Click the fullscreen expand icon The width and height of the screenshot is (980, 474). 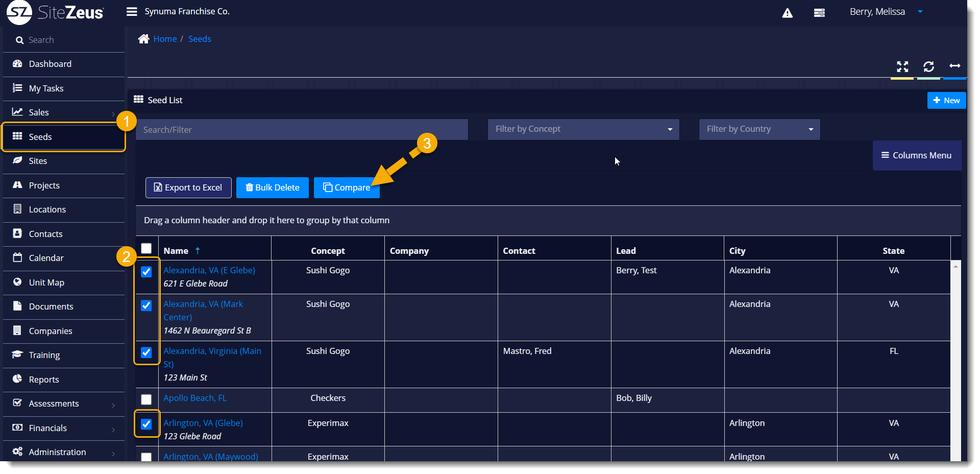902,66
